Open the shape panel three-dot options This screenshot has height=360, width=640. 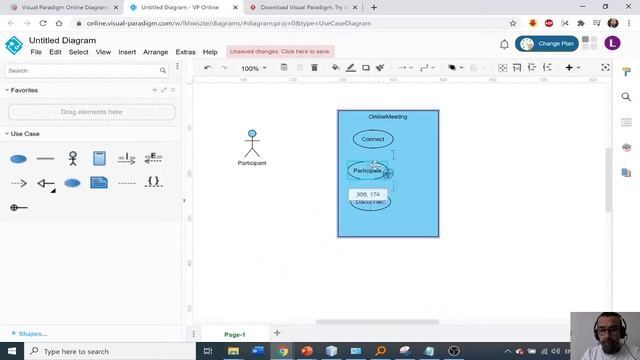pos(177,66)
